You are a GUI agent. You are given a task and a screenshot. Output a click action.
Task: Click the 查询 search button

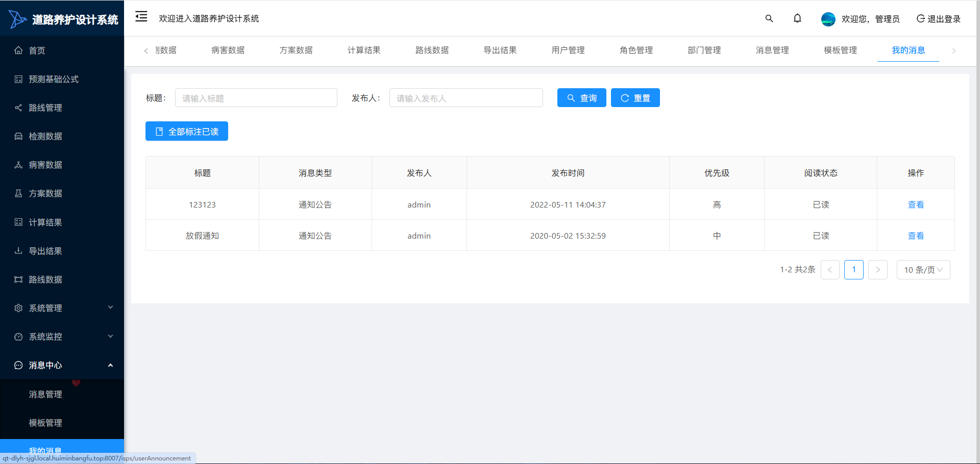click(582, 98)
